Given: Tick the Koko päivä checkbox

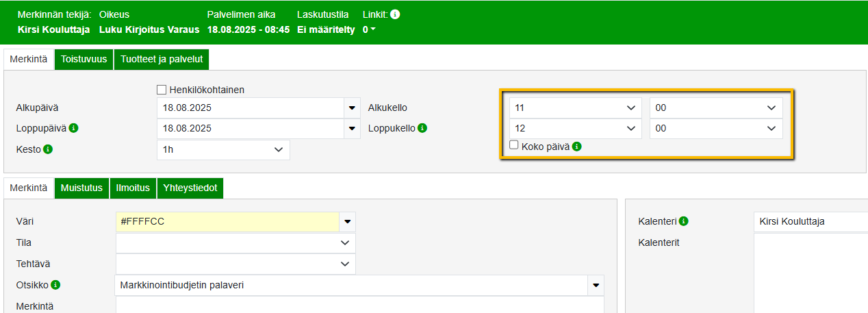Looking at the screenshot, I should click(x=514, y=145).
